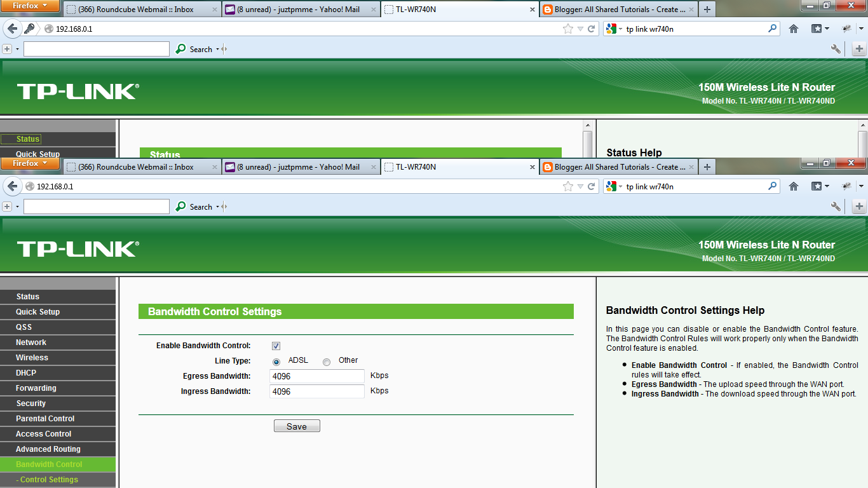This screenshot has width=868, height=488.
Task: Open the Parental Control sidebar item
Action: pos(58,419)
